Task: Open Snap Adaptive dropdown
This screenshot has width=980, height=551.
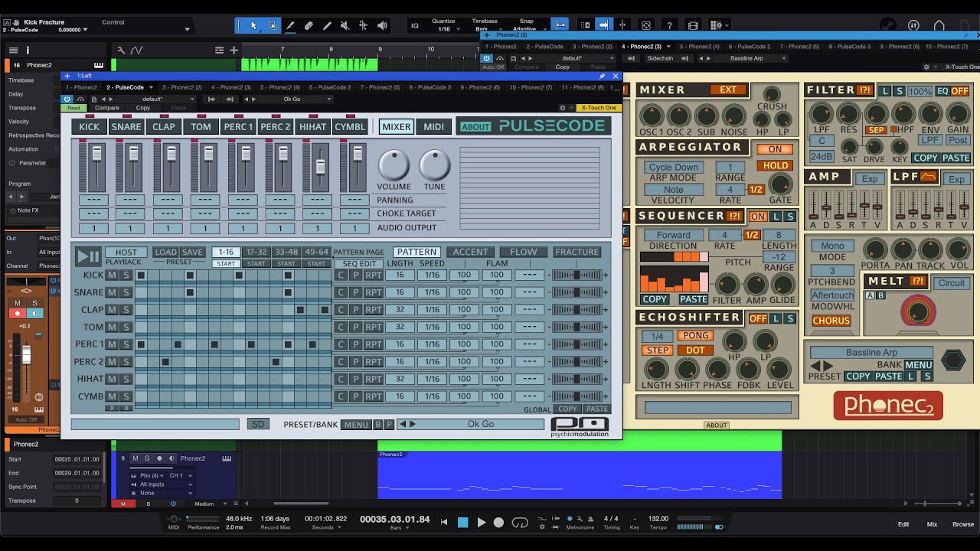Action: [530, 29]
